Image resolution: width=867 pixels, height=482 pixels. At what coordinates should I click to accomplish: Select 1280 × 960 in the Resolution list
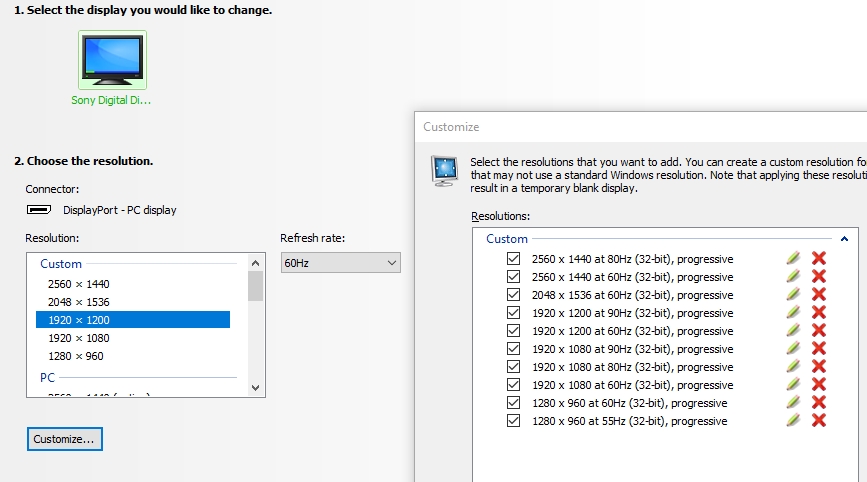click(75, 356)
